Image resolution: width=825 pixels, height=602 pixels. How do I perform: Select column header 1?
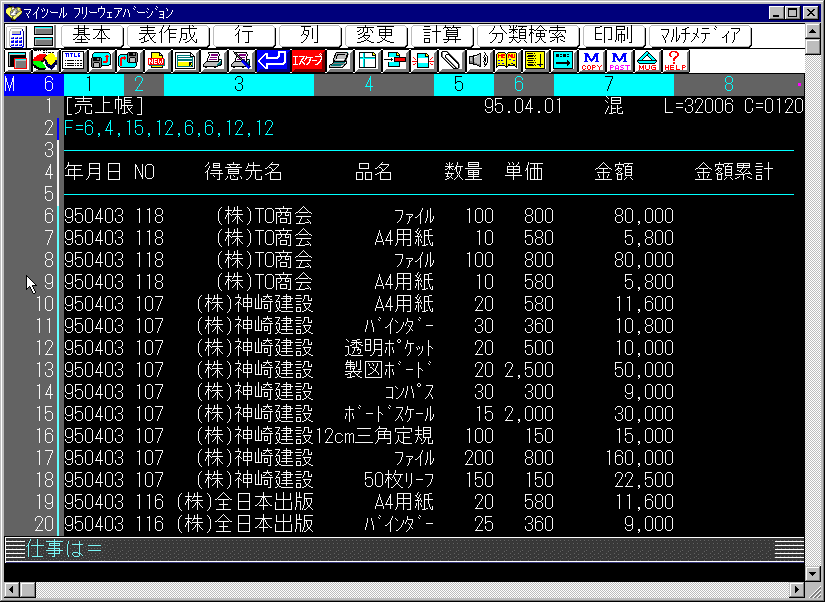pos(94,84)
